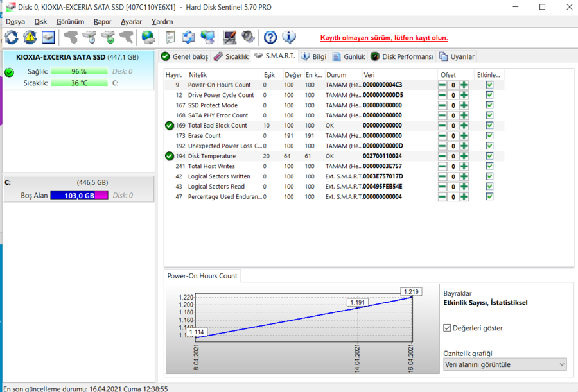Switch to the Uyarılar tab
This screenshot has height=392, width=578.
click(x=457, y=56)
